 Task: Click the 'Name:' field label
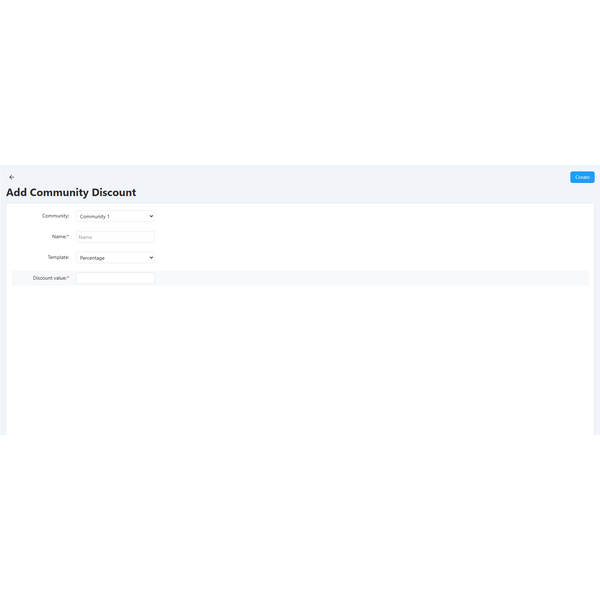(58, 237)
